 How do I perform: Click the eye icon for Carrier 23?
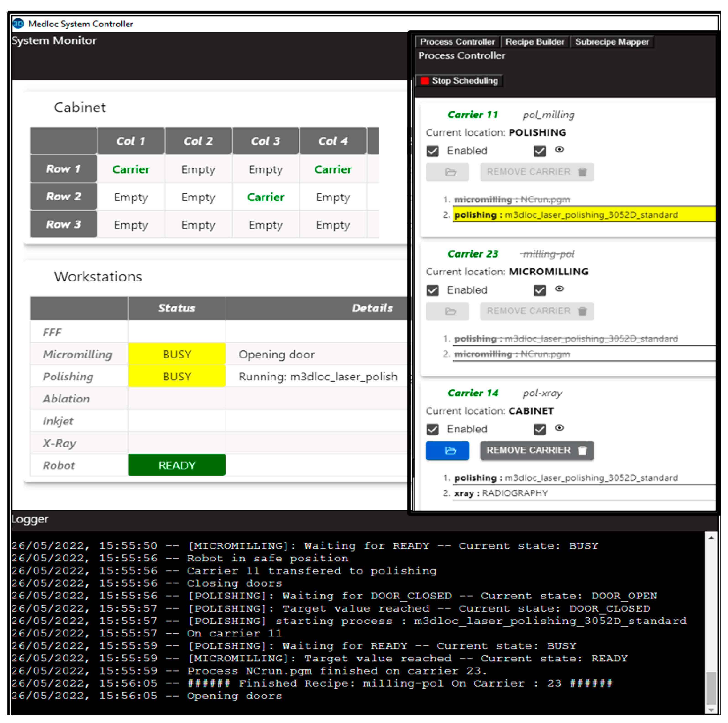(x=559, y=289)
